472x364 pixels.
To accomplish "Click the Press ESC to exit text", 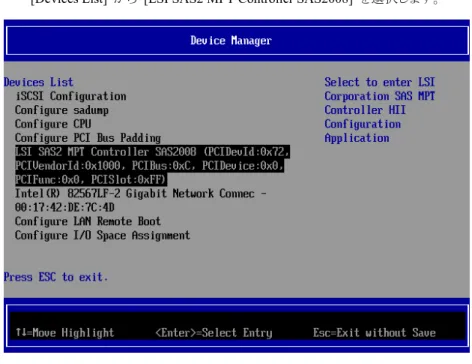I will click(x=56, y=277).
